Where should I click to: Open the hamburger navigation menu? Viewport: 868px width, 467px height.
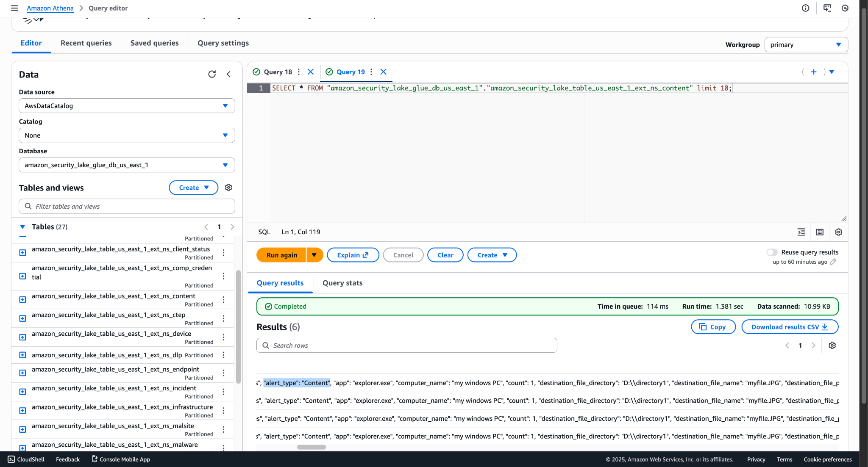14,8
